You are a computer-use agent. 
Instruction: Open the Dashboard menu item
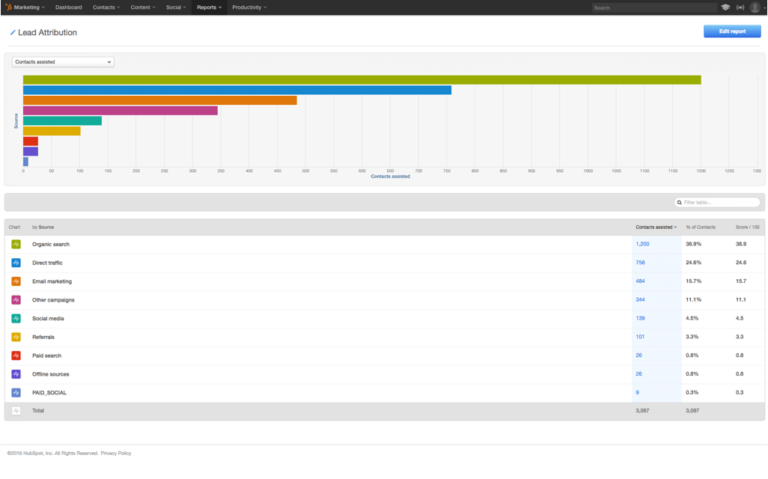pos(69,7)
